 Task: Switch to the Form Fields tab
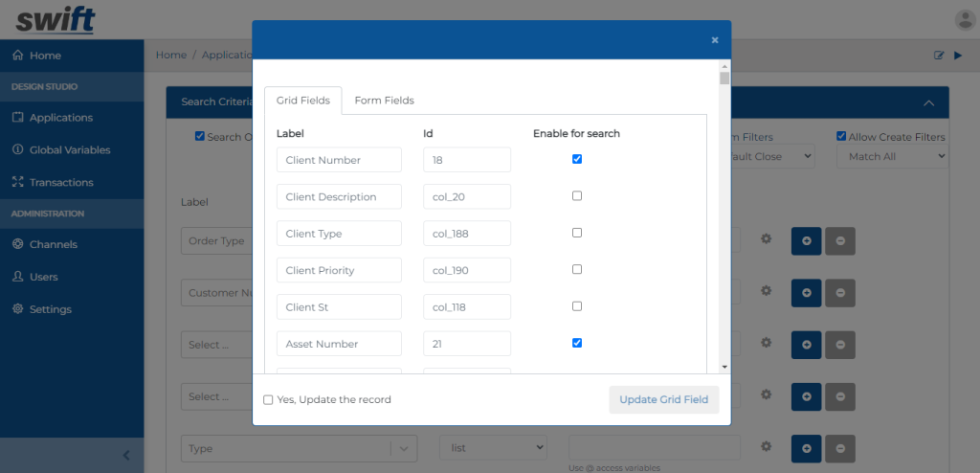click(x=384, y=101)
